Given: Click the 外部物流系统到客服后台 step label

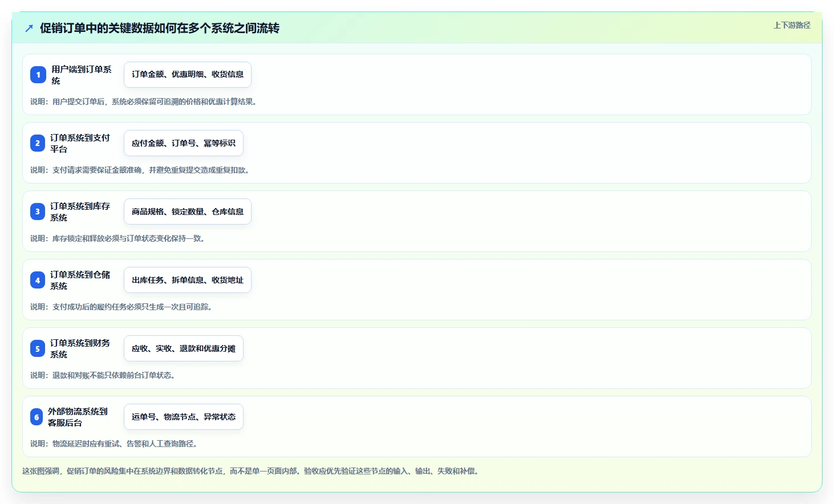Looking at the screenshot, I should 78,417.
